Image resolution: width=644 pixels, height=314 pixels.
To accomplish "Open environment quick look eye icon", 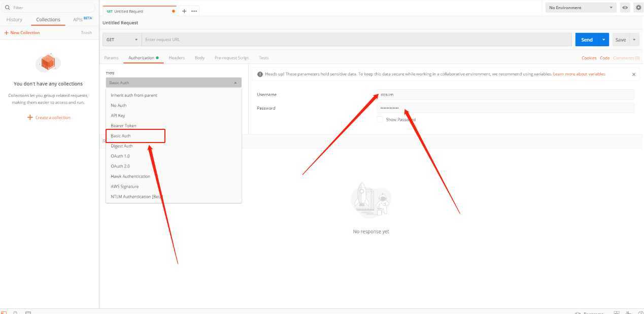I will [x=625, y=8].
